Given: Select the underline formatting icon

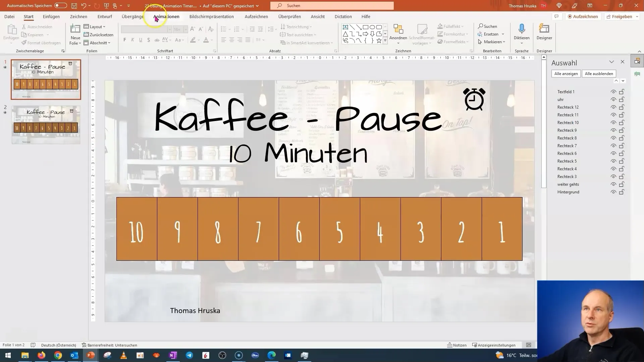Looking at the screenshot, I should (141, 40).
